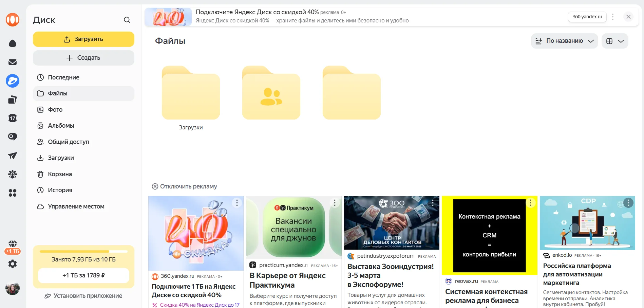This screenshot has width=644, height=308.
Task: Click Отключить рекламу link
Action: tap(184, 186)
